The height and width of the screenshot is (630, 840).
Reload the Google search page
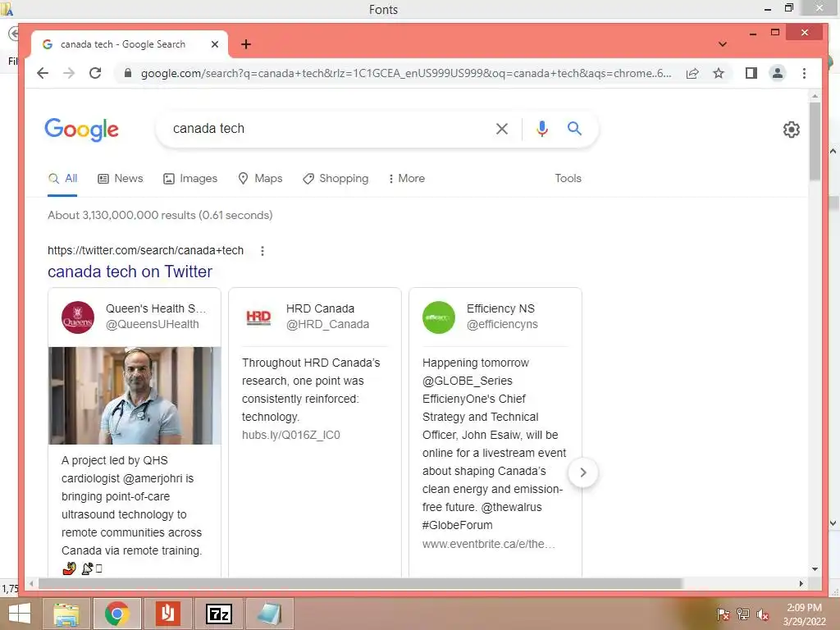[x=95, y=73]
